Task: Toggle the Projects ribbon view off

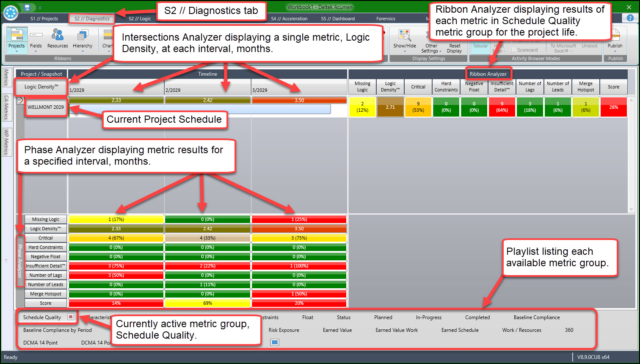Action: pos(17,39)
